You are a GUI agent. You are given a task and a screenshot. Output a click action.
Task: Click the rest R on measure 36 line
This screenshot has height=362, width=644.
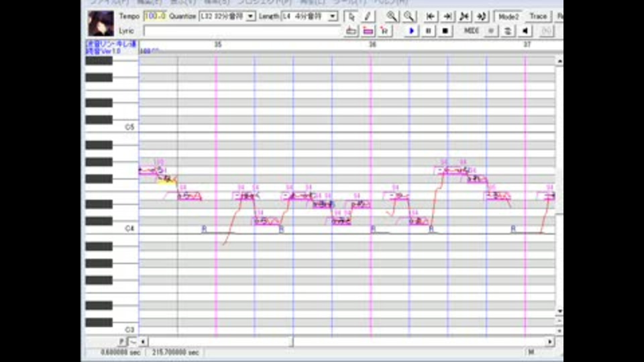(x=372, y=229)
